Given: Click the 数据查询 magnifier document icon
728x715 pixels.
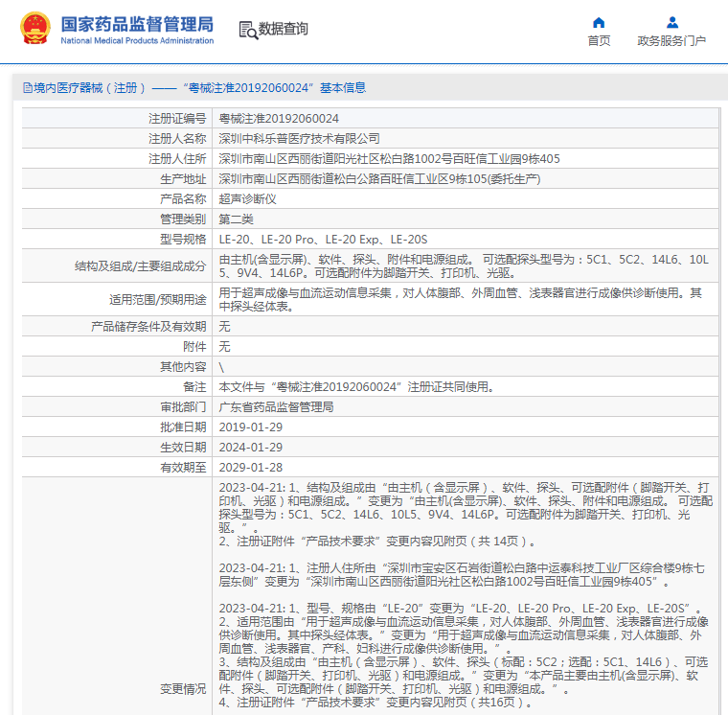Looking at the screenshot, I should [x=247, y=30].
